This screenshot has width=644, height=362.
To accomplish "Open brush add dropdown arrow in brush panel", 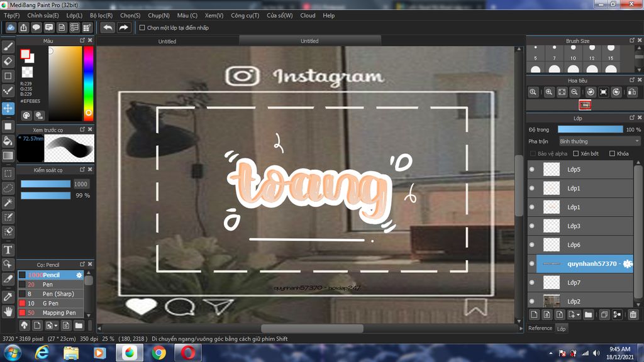I will [x=56, y=326].
